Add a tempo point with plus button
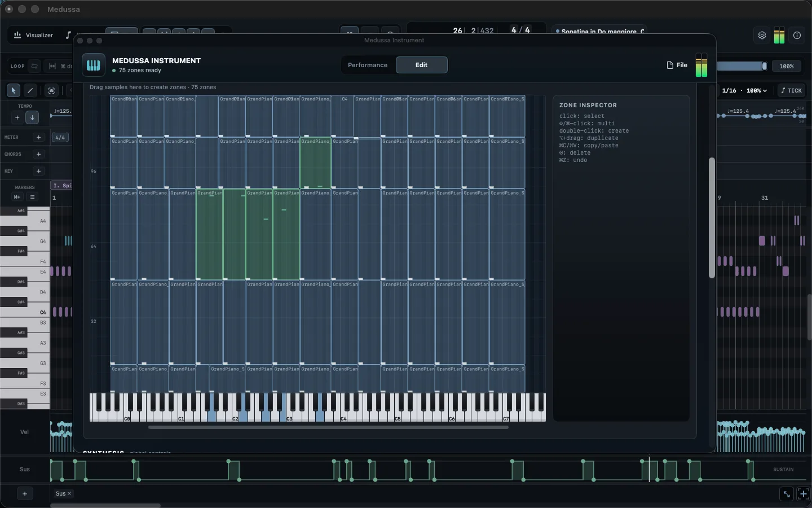 pyautogui.click(x=17, y=117)
